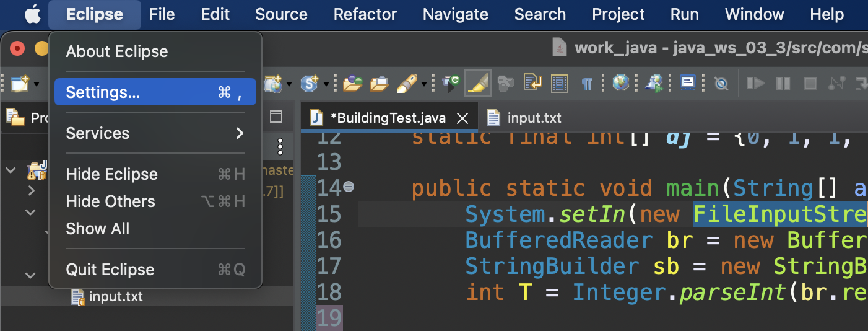Image resolution: width=868 pixels, height=331 pixels.
Task: Switch to the input.txt editor tab
Action: [x=524, y=118]
